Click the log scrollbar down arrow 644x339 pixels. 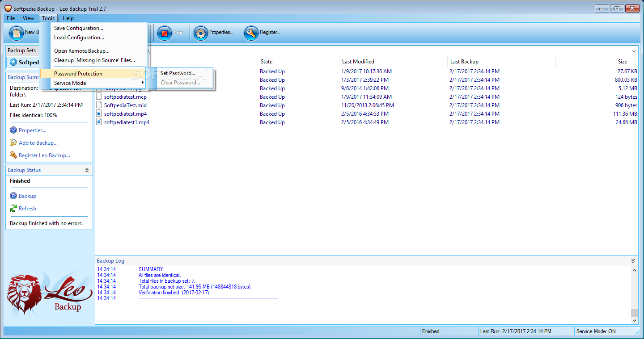click(x=634, y=320)
